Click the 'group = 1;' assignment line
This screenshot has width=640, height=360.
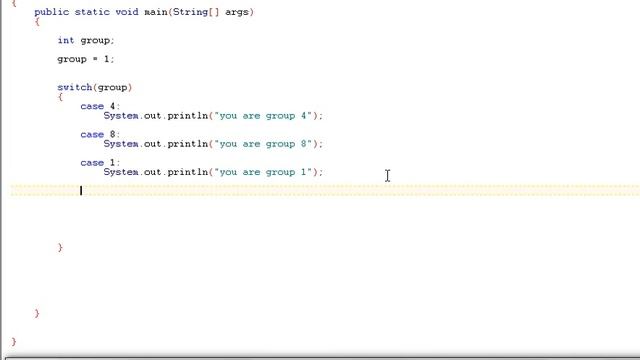86,59
